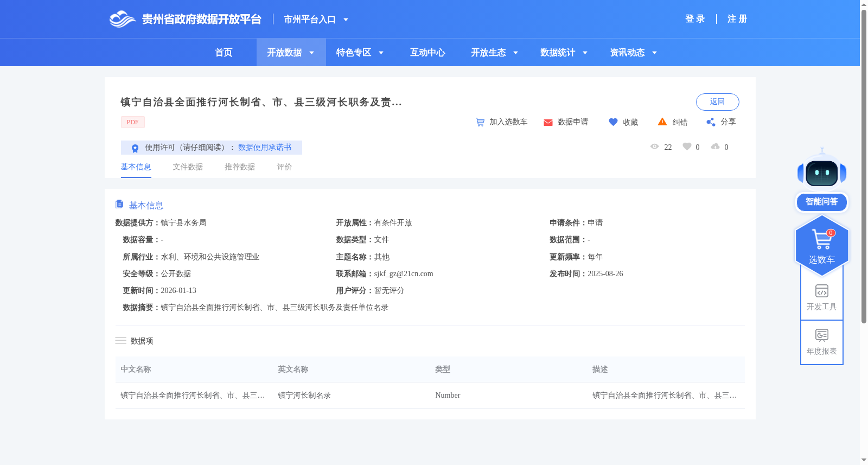Click the gray heart favorites count icon
The image size is (868, 465).
coord(687,146)
